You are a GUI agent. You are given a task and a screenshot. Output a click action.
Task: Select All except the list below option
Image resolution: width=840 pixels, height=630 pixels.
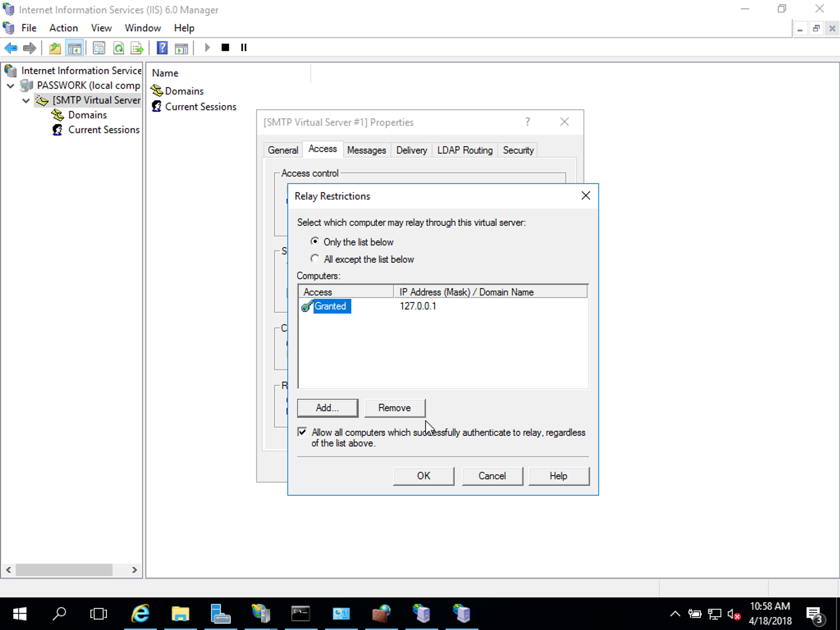pyautogui.click(x=315, y=259)
